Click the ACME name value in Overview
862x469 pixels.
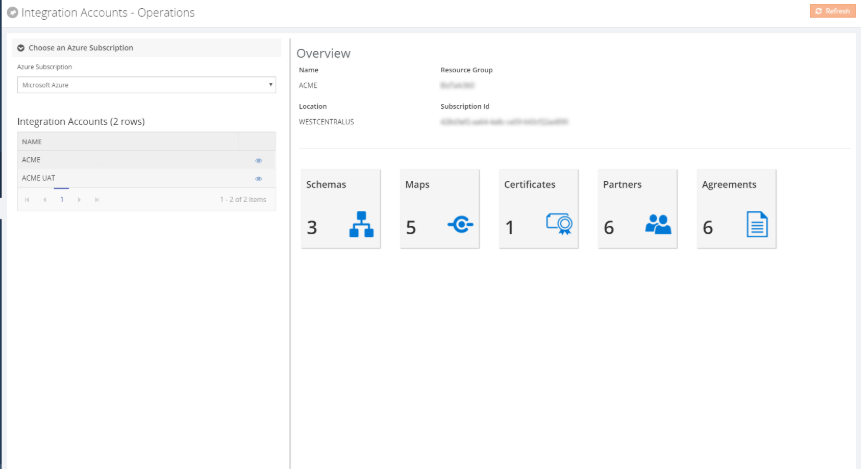click(x=308, y=85)
